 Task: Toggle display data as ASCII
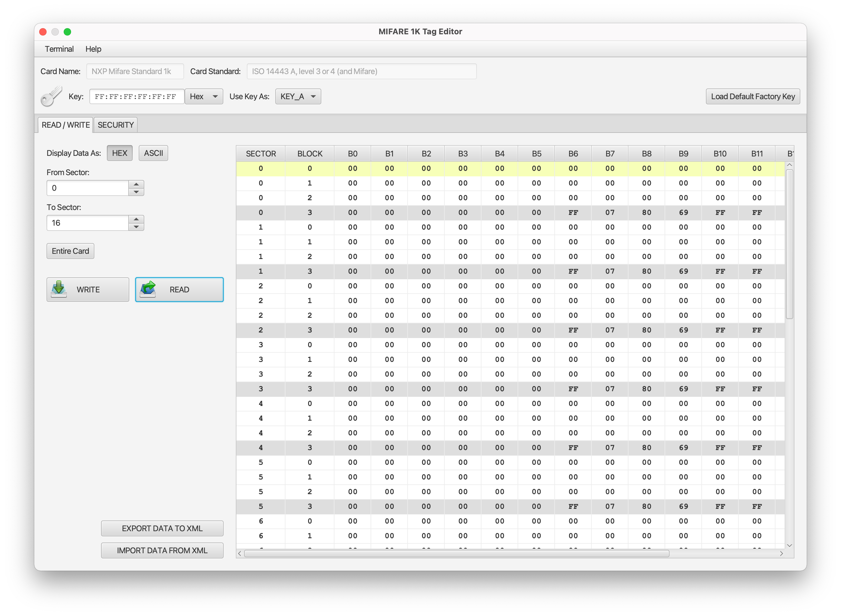(x=153, y=153)
